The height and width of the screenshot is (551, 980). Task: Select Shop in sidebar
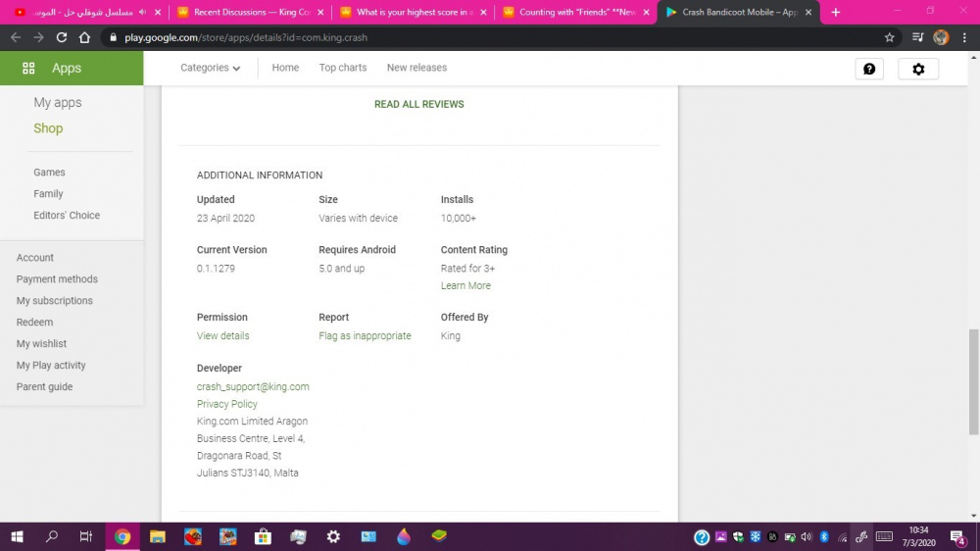[48, 128]
